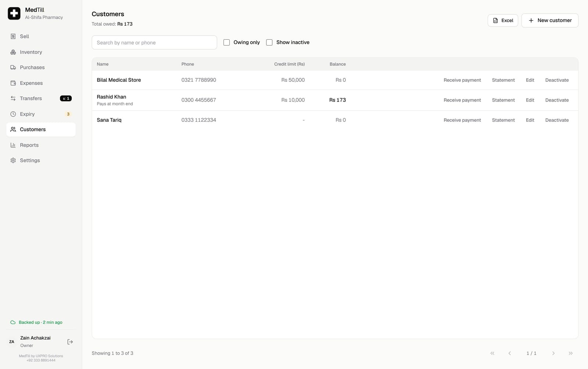Click the Reports chart icon

coord(13,145)
